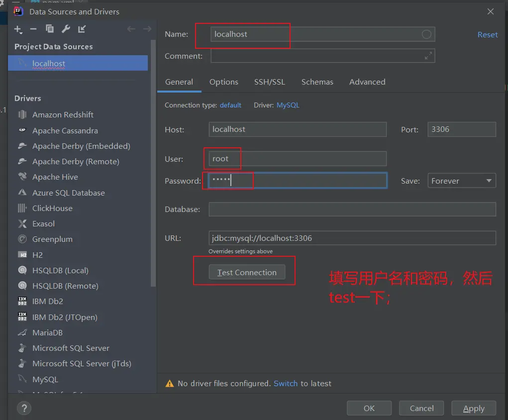Open the Connection type default dropdown link
508x420 pixels.
(230, 105)
